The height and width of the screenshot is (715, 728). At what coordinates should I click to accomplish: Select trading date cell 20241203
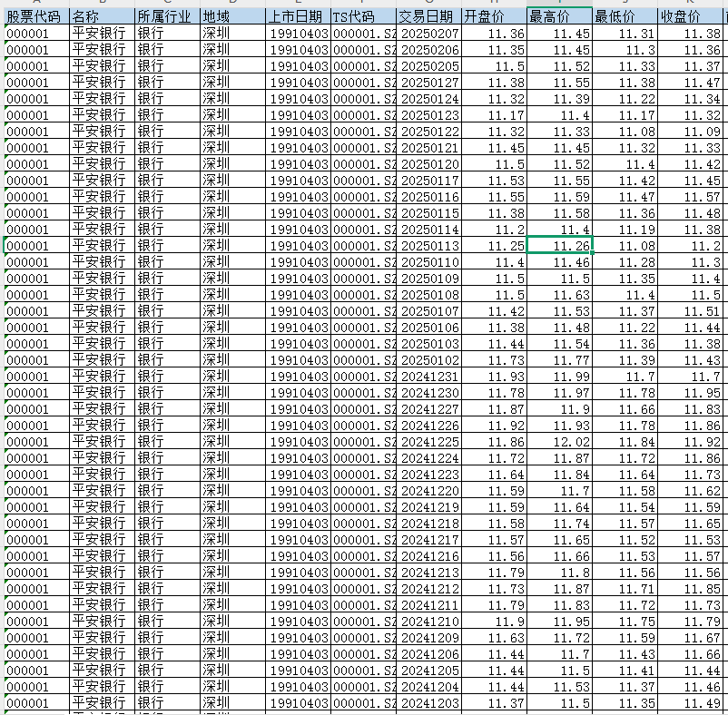point(429,703)
